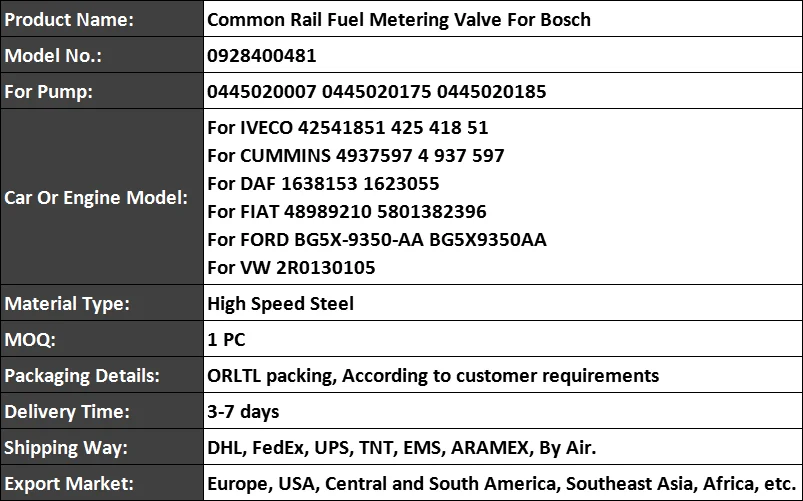Select the DHL, FedEx, UPS shipping text
Screen dimensions: 803x501
coord(402,448)
